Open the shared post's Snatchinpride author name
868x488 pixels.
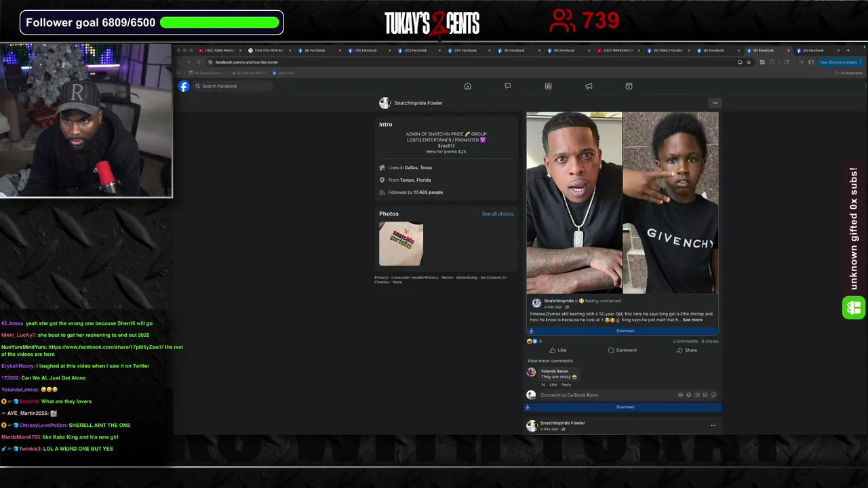click(559, 301)
